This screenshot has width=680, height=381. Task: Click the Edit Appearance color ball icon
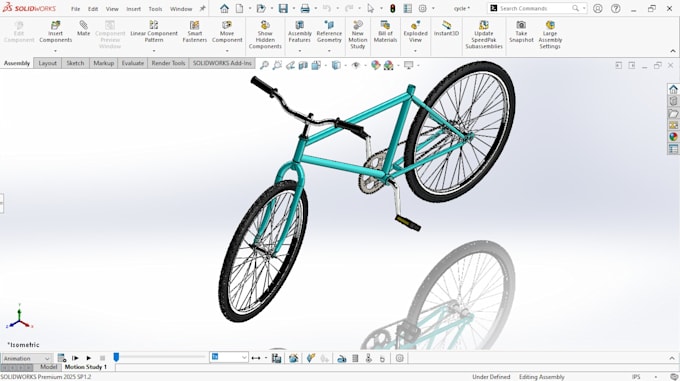376,65
